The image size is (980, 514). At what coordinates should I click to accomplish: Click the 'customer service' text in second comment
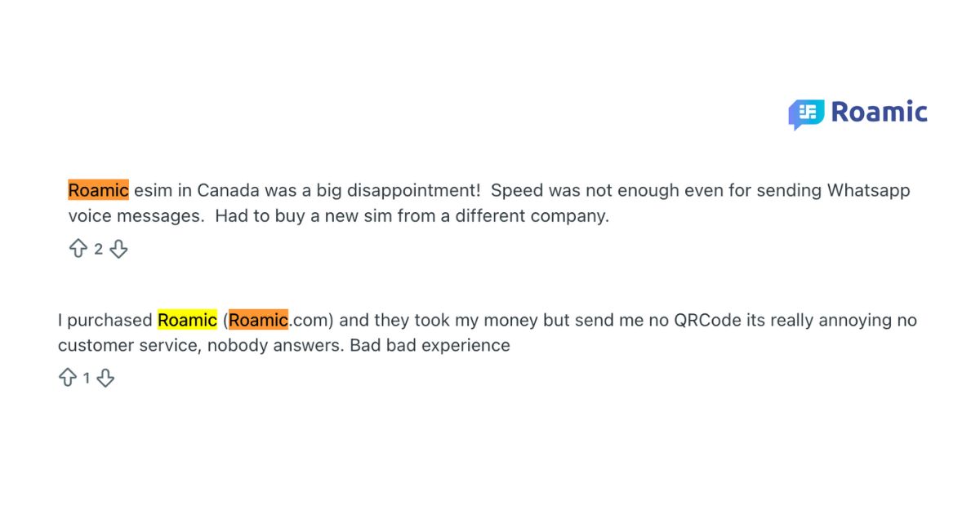pyautogui.click(x=127, y=345)
